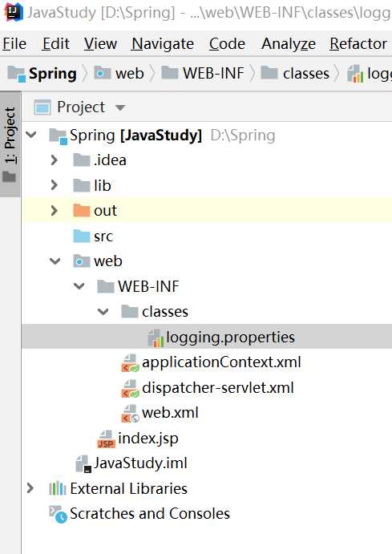Click the Spring module icon in breadcrumb

coord(17,74)
